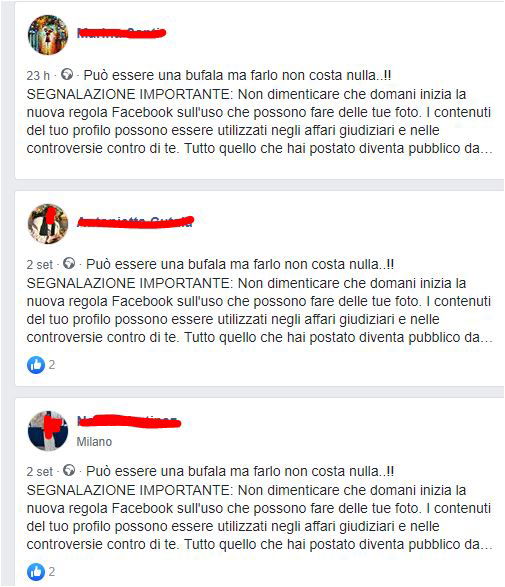The height and width of the screenshot is (587, 505).
Task: Click the first post's colorful profile picture
Action: 48,35
